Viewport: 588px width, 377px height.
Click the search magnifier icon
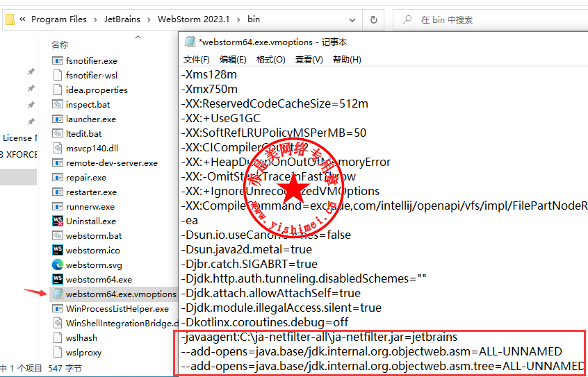tap(407, 19)
